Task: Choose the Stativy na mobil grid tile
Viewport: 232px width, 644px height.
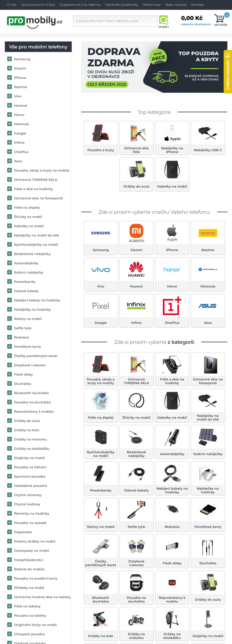Action: pos(101,515)
